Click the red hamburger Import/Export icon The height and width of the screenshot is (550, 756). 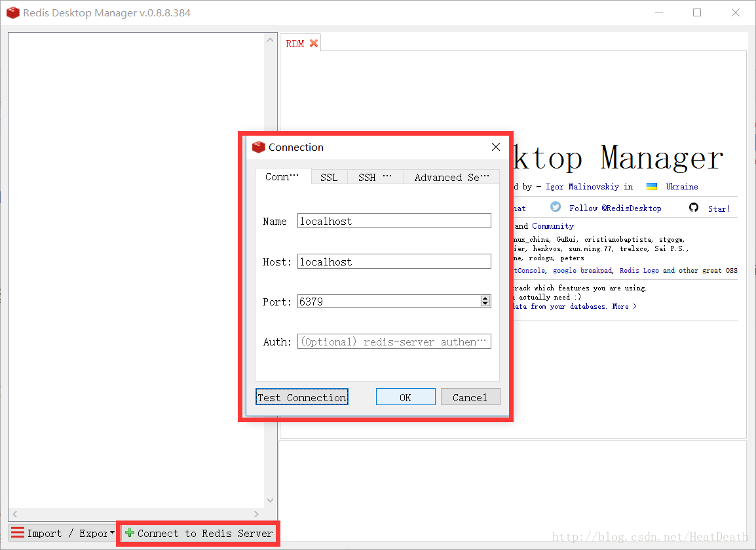coord(18,533)
